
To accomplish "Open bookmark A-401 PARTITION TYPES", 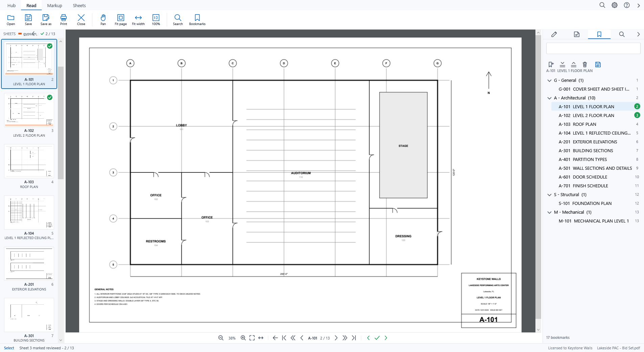I will (x=595, y=159).
